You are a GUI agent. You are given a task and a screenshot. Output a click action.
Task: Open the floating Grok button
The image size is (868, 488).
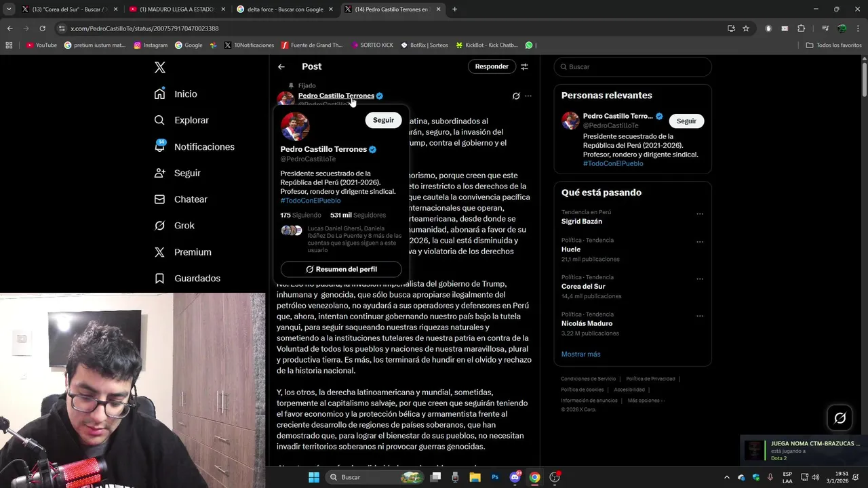click(x=840, y=418)
